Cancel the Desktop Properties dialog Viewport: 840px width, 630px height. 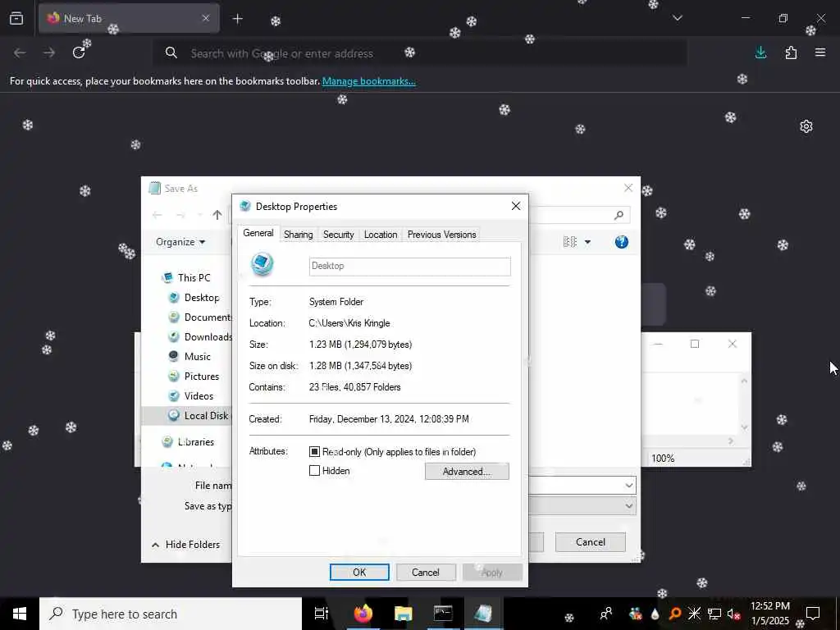426,572
